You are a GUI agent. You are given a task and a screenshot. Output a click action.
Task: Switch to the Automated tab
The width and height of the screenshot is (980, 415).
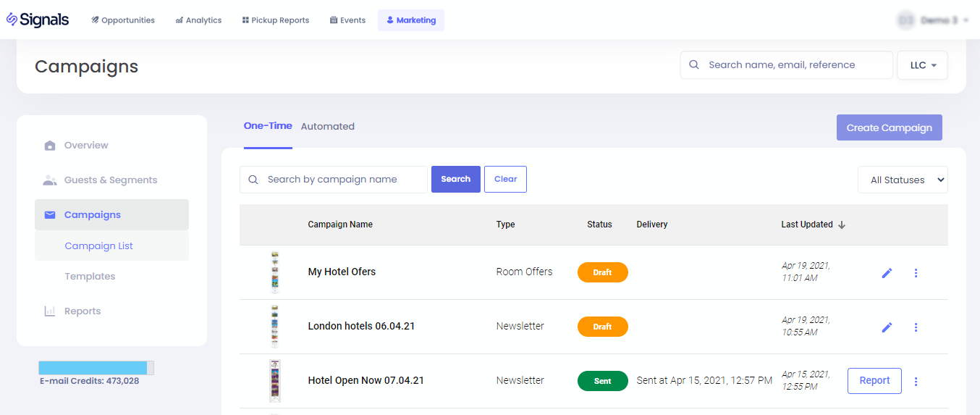click(327, 127)
